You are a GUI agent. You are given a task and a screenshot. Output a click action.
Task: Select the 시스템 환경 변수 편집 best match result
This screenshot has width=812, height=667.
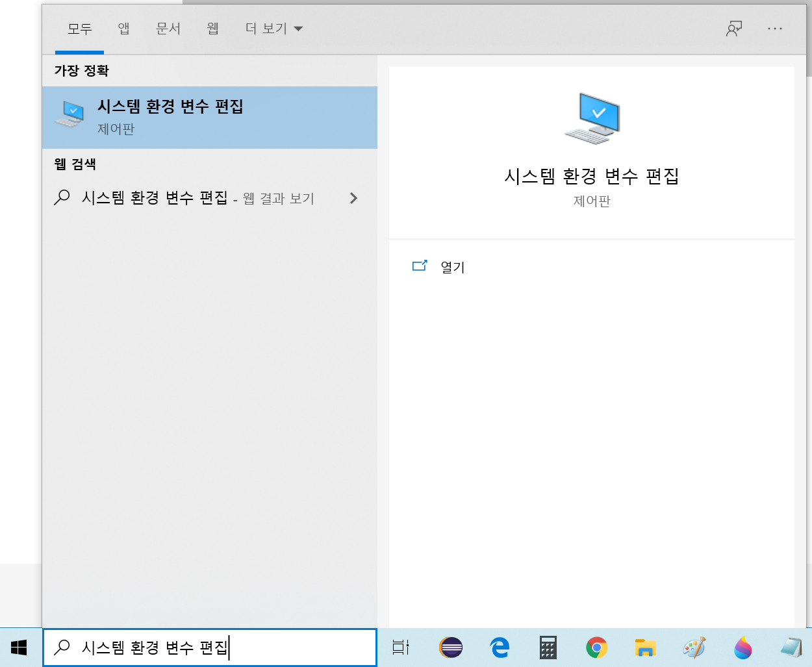point(209,117)
